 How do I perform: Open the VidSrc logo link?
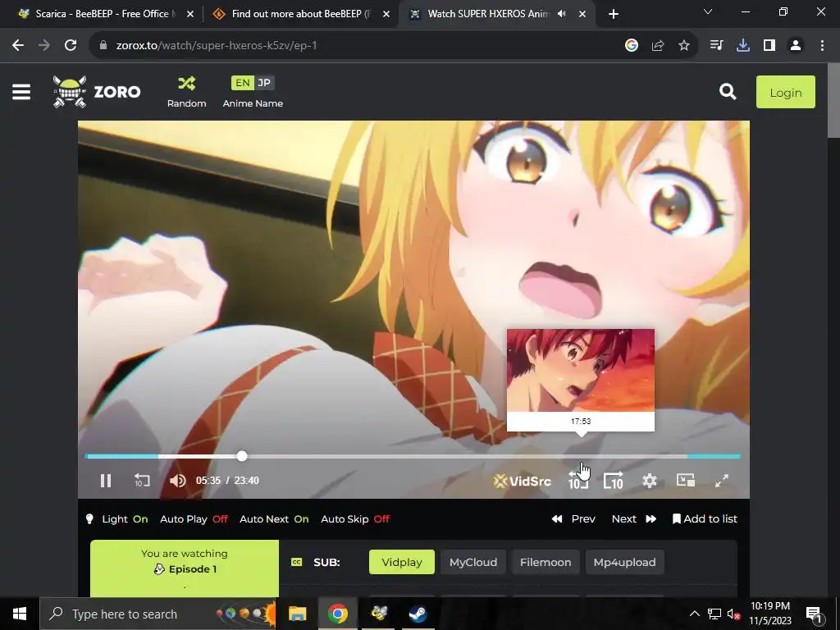tap(523, 481)
